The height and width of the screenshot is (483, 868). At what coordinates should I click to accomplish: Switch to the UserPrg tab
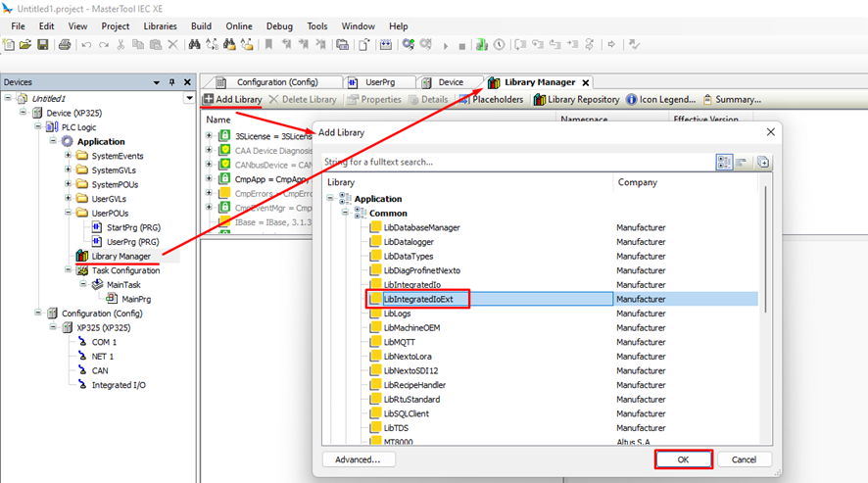(x=379, y=82)
